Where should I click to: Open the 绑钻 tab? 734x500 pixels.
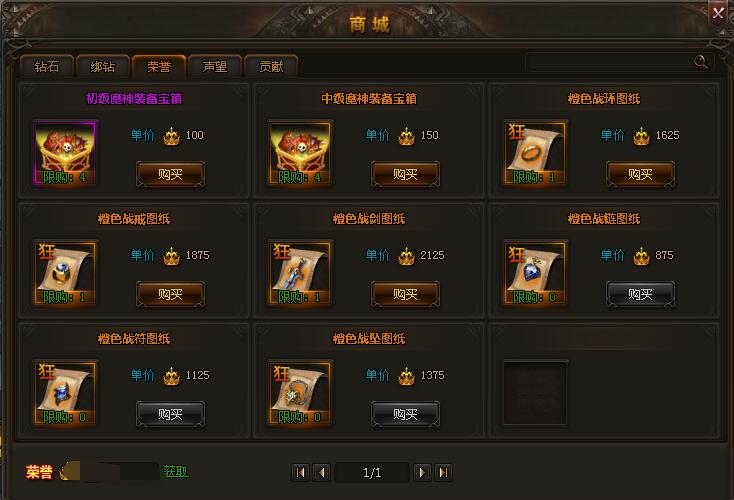tap(103, 66)
